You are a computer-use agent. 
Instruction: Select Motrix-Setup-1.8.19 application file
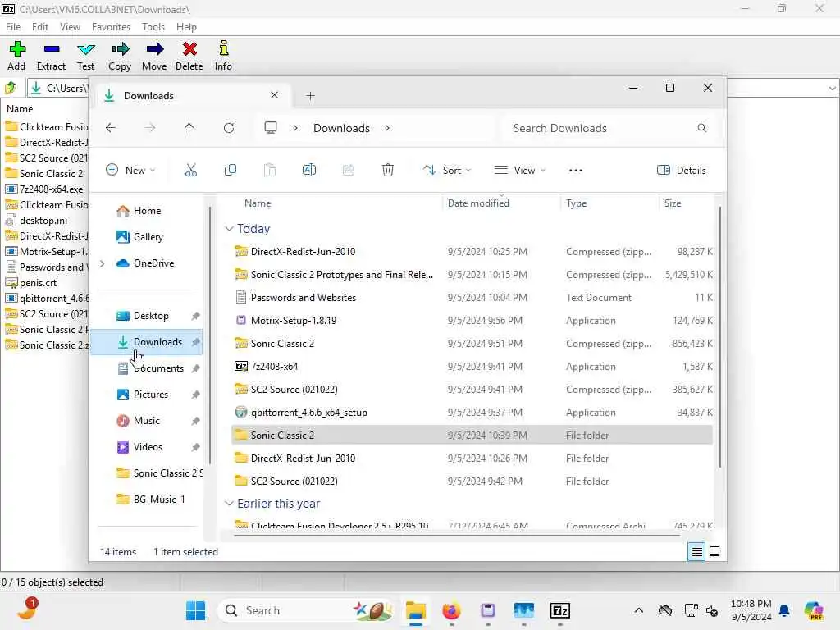pos(472,321)
